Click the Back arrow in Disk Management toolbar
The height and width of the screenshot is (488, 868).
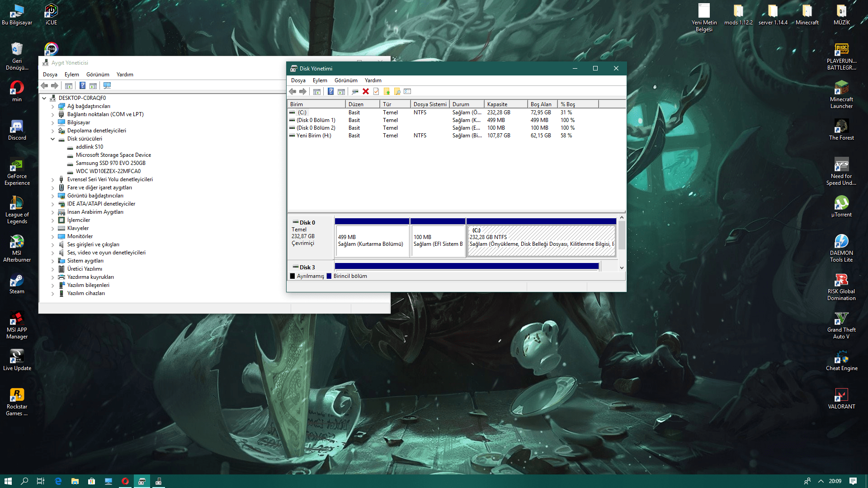(x=292, y=91)
